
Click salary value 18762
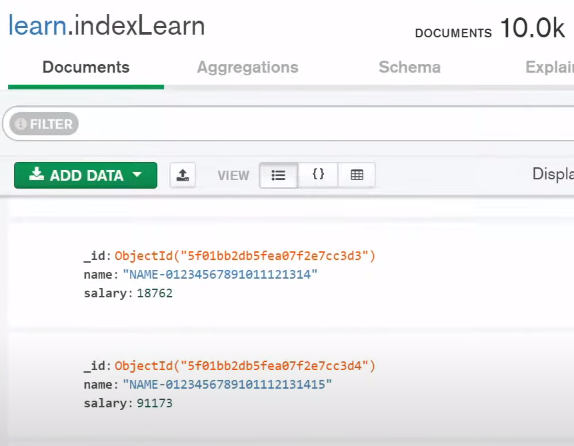(154, 293)
